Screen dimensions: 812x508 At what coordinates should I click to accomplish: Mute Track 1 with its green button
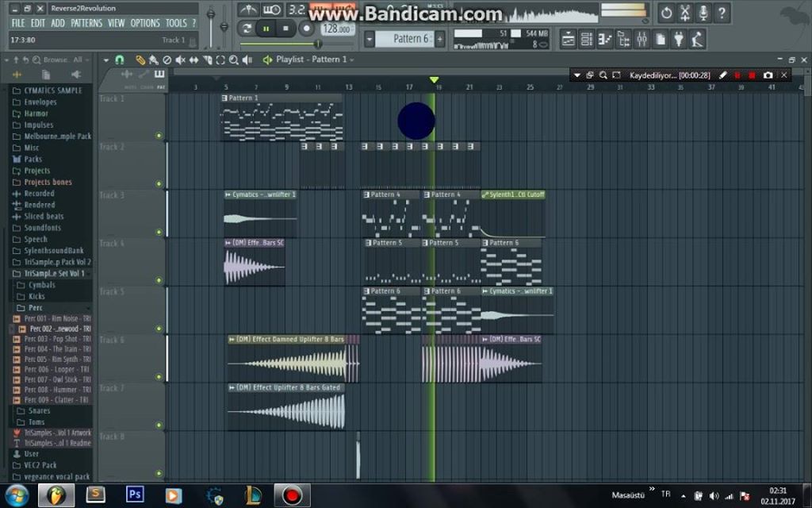pyautogui.click(x=159, y=136)
